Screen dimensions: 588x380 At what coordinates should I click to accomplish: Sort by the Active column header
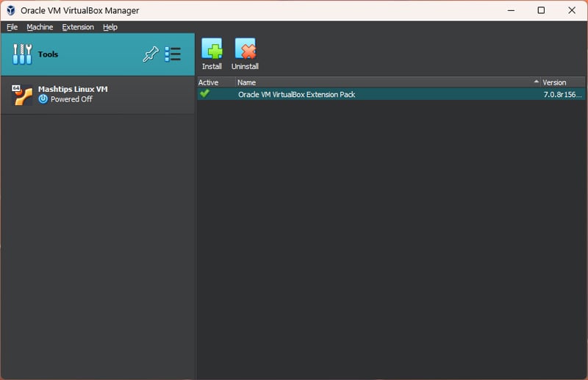tap(216, 82)
